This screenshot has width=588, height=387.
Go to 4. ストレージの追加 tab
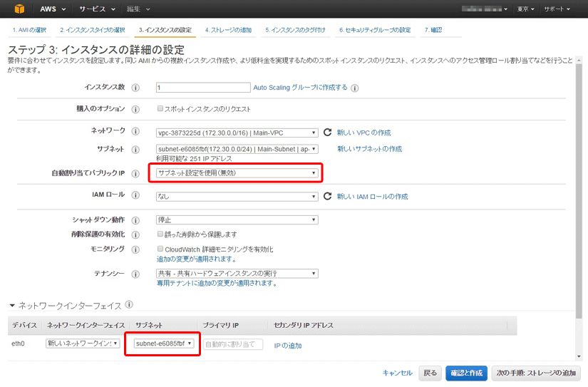point(228,30)
